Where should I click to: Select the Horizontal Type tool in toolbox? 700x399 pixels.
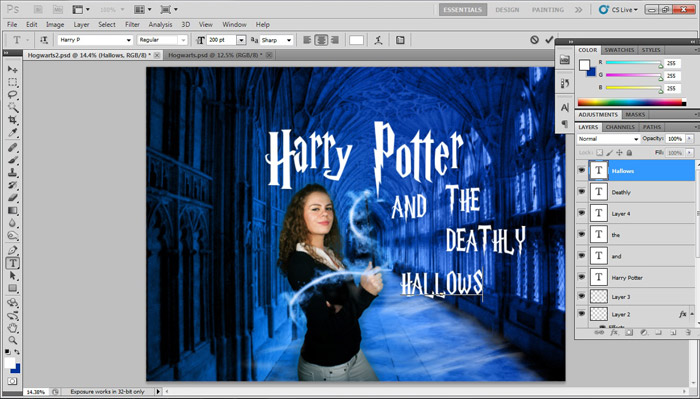click(x=12, y=263)
